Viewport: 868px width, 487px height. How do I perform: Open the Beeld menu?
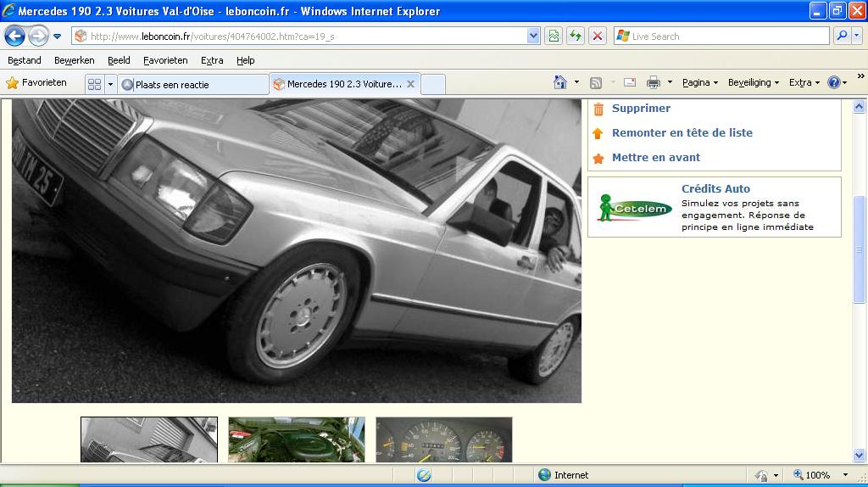(119, 60)
